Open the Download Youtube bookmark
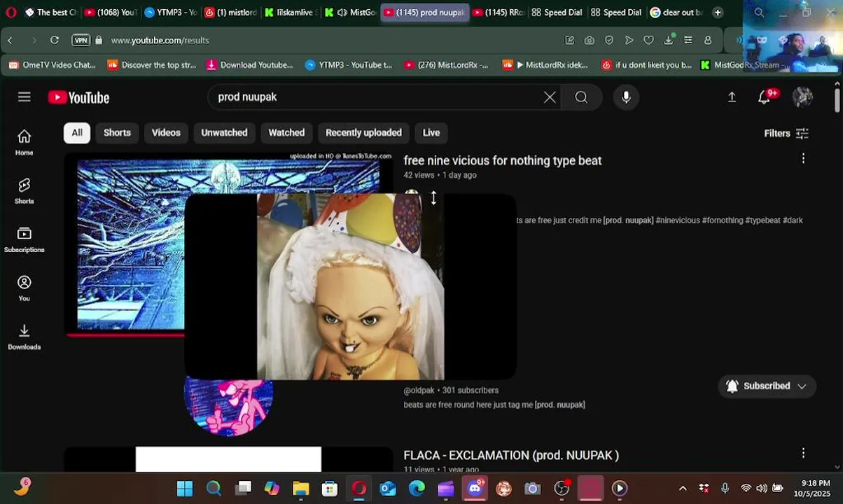Image resolution: width=843 pixels, height=504 pixels. click(x=249, y=64)
